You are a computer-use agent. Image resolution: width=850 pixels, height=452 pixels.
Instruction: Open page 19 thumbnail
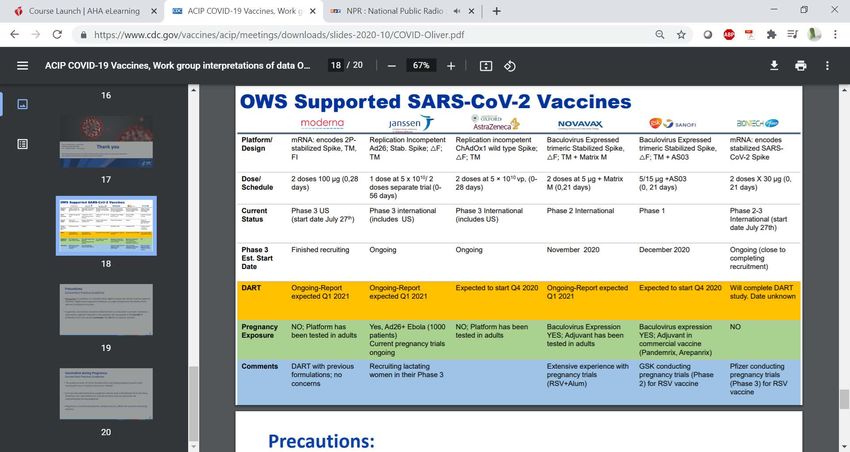pos(106,309)
